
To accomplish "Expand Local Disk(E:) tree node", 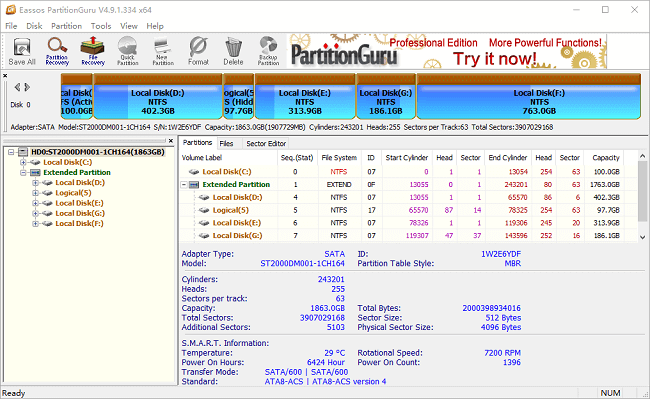I will click(35, 203).
